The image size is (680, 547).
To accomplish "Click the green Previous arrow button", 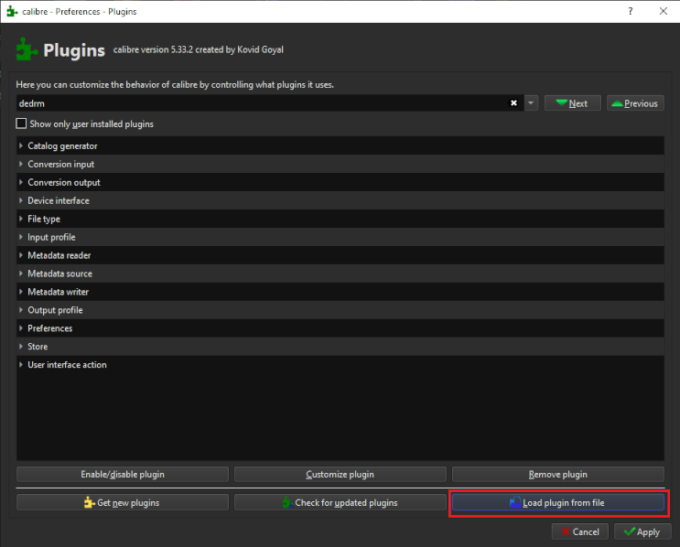I will point(634,103).
